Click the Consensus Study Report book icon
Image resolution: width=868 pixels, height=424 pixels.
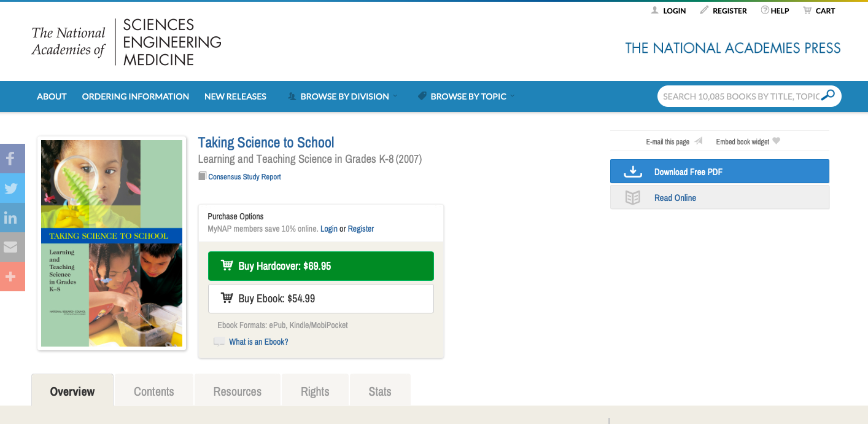click(202, 176)
